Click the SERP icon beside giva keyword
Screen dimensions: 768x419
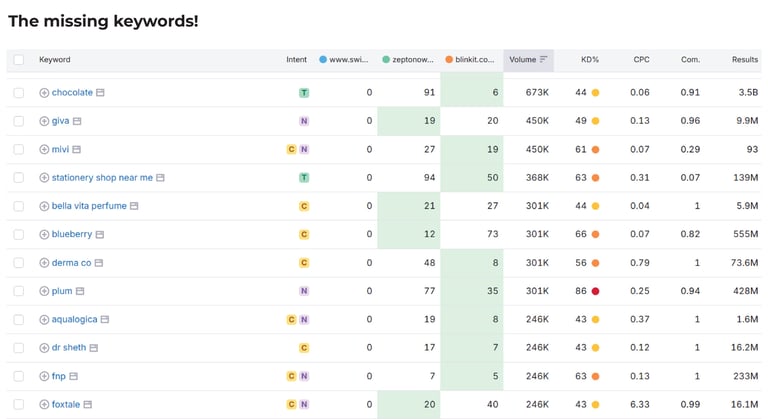click(77, 121)
